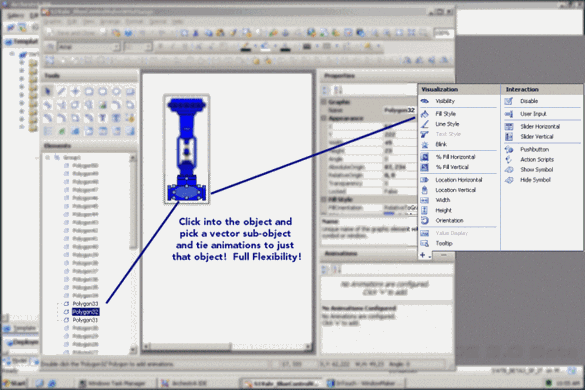This screenshot has width=585, height=390.
Task: Click the Blink animation icon
Action: pyautogui.click(x=425, y=144)
